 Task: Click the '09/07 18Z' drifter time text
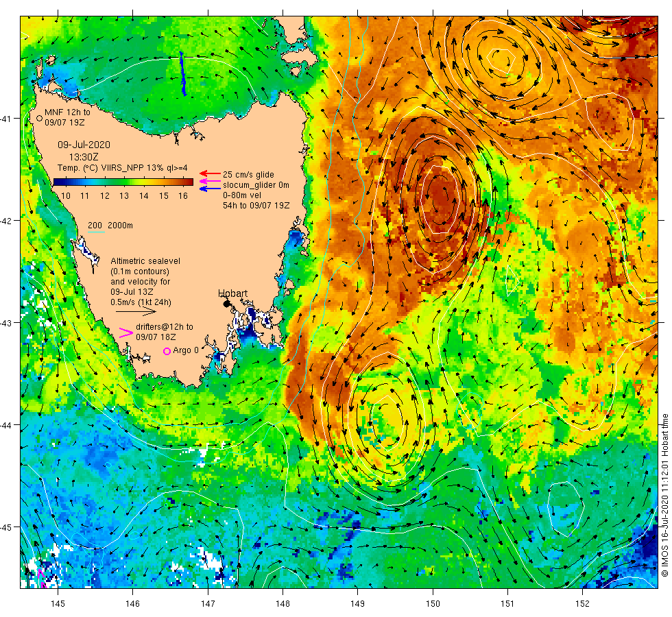click(156, 337)
